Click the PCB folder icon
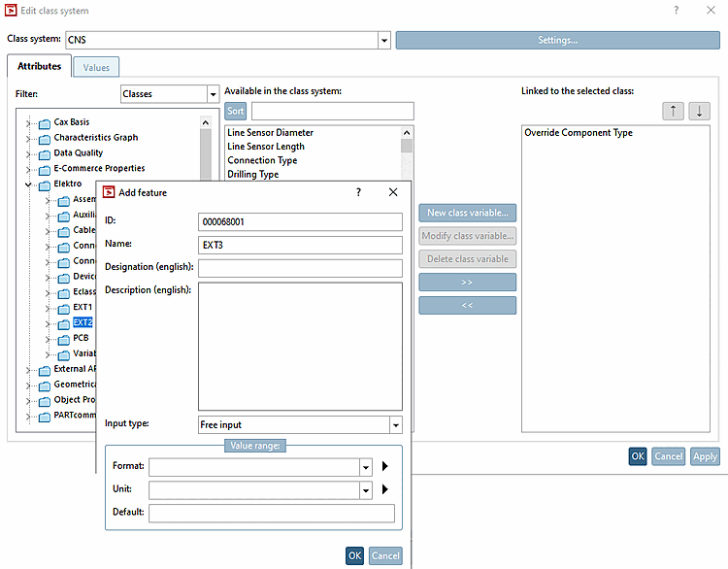Viewport: 728px width, 569px height. coord(64,340)
